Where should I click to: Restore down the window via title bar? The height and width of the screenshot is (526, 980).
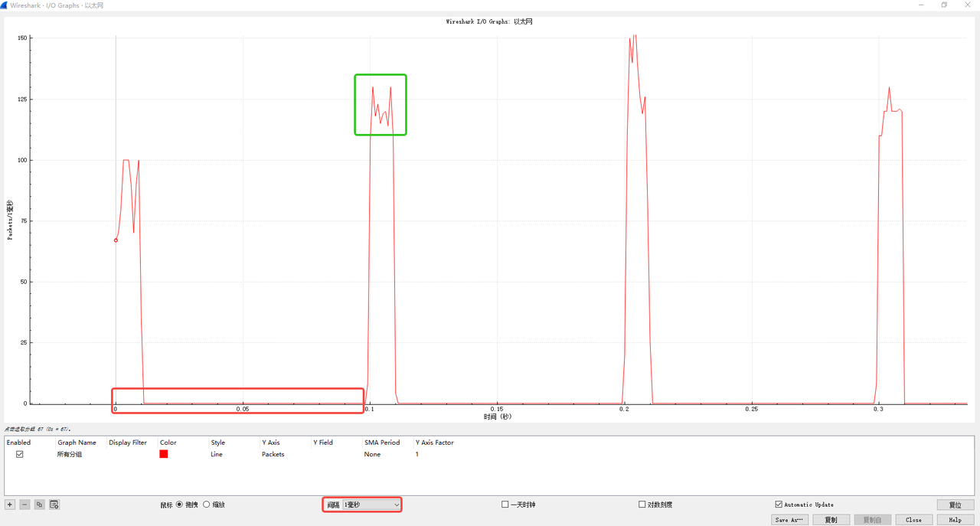pos(944,5)
